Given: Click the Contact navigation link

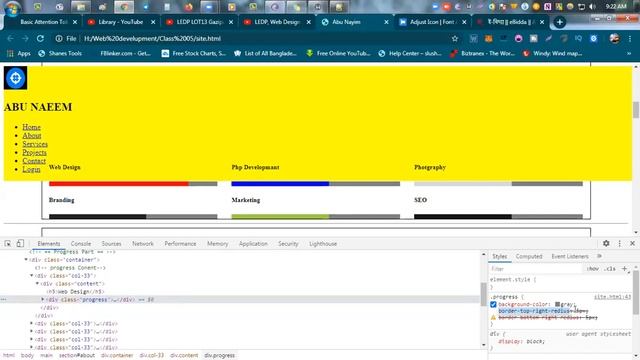Looking at the screenshot, I should click(x=34, y=161).
